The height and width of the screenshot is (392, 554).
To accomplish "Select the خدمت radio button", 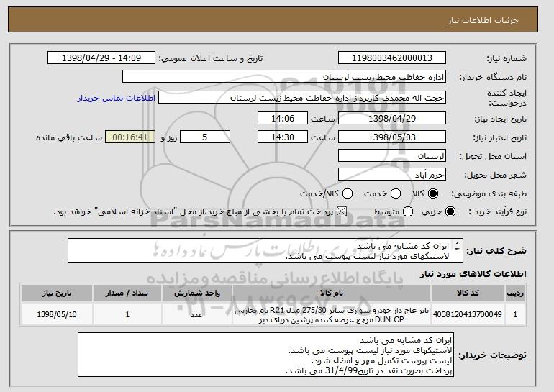I will [x=396, y=193].
